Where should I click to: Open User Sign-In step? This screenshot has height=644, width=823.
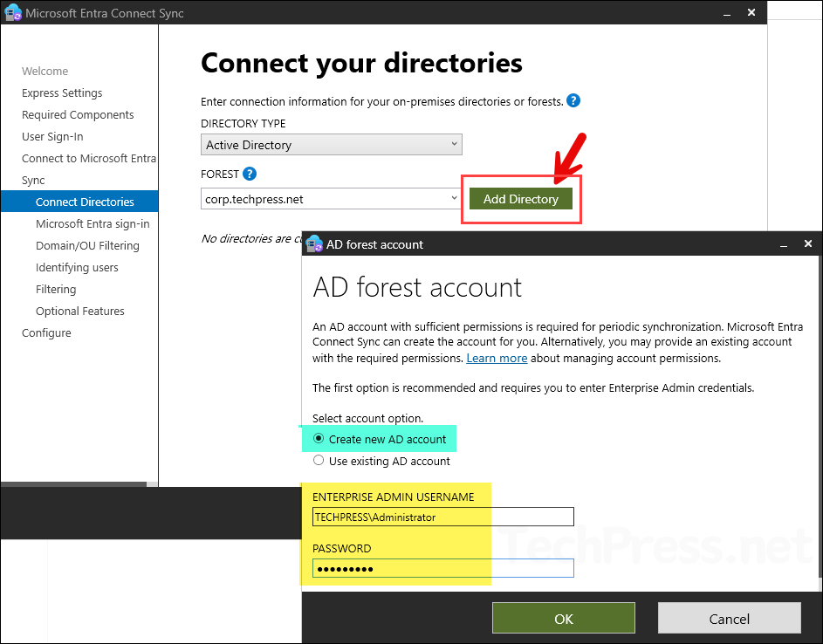(52, 136)
